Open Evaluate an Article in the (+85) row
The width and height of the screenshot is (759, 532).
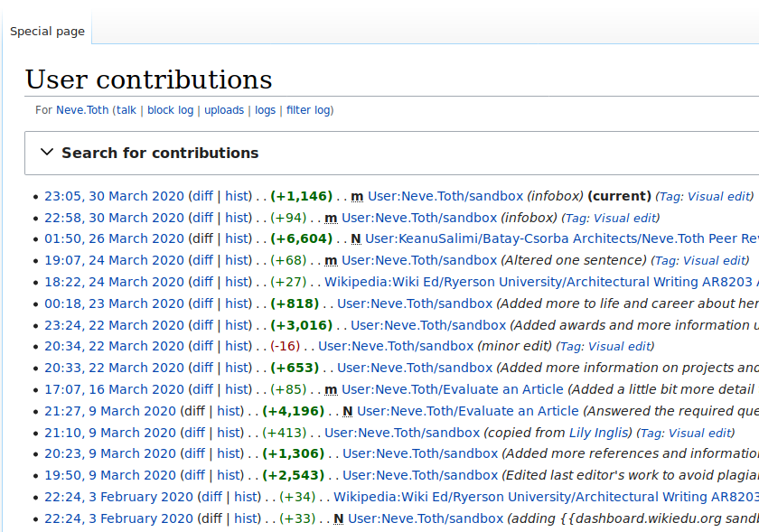(x=453, y=389)
